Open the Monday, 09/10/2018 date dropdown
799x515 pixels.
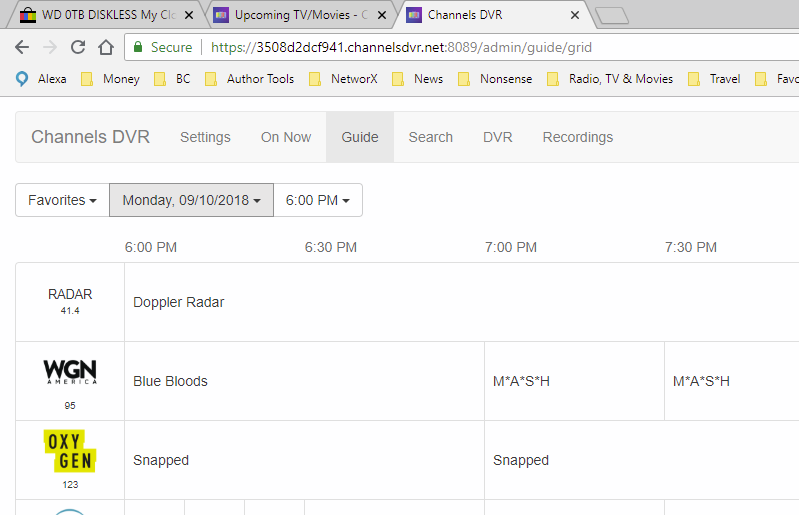[190, 200]
